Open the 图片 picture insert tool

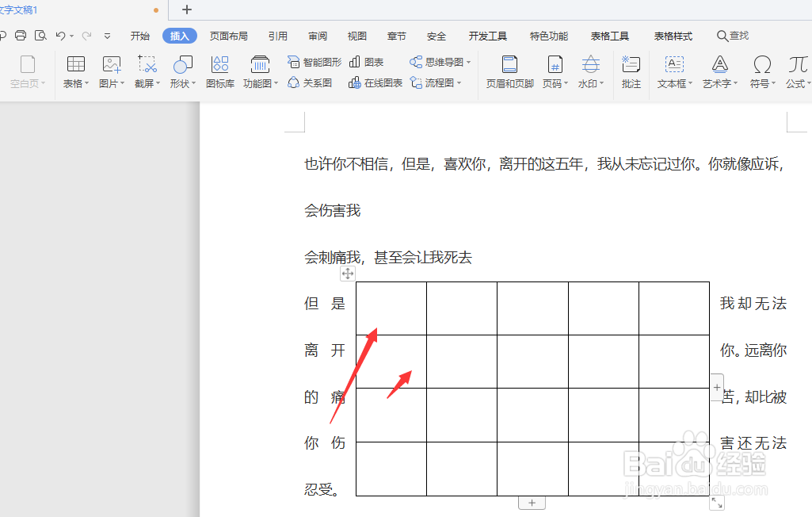coord(111,71)
